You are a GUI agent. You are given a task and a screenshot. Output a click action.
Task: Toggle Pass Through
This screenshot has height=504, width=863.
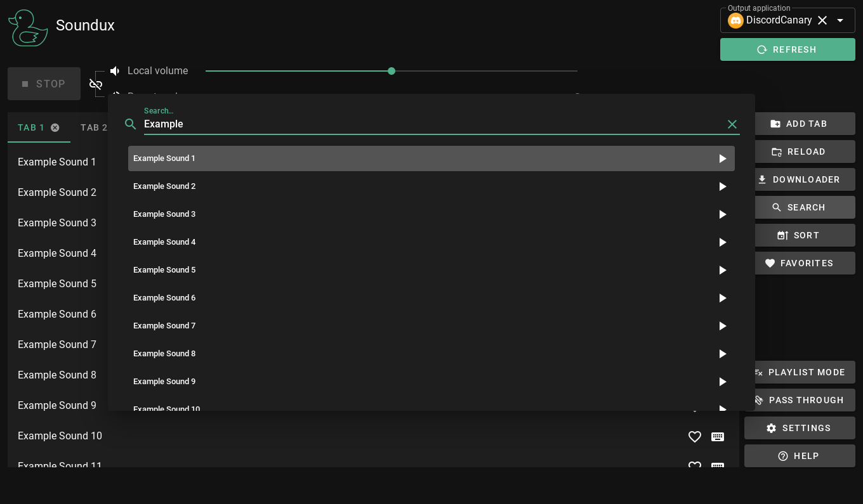click(805, 400)
